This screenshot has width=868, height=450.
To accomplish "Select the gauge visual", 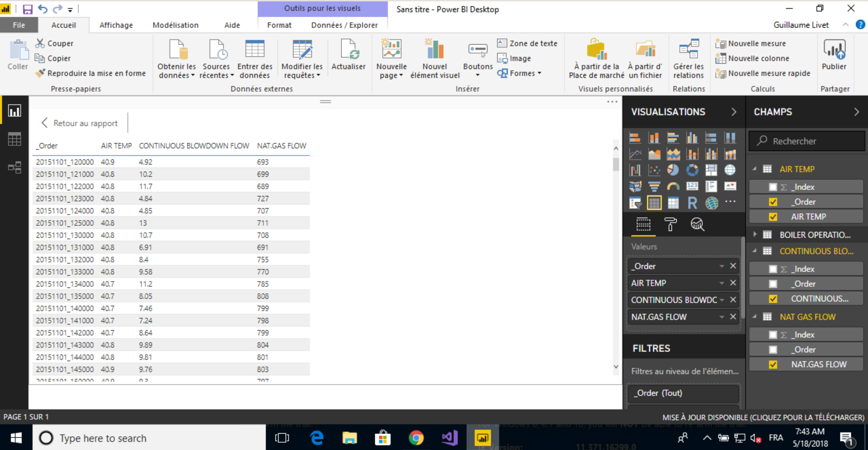I will pyautogui.click(x=673, y=186).
